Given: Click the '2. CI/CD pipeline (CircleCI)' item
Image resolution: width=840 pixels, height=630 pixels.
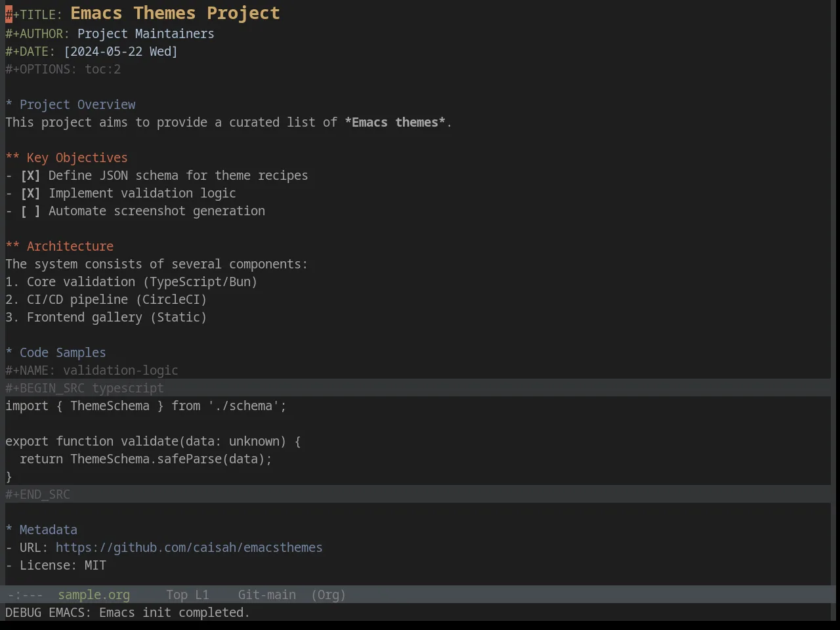Looking at the screenshot, I should click(106, 300).
